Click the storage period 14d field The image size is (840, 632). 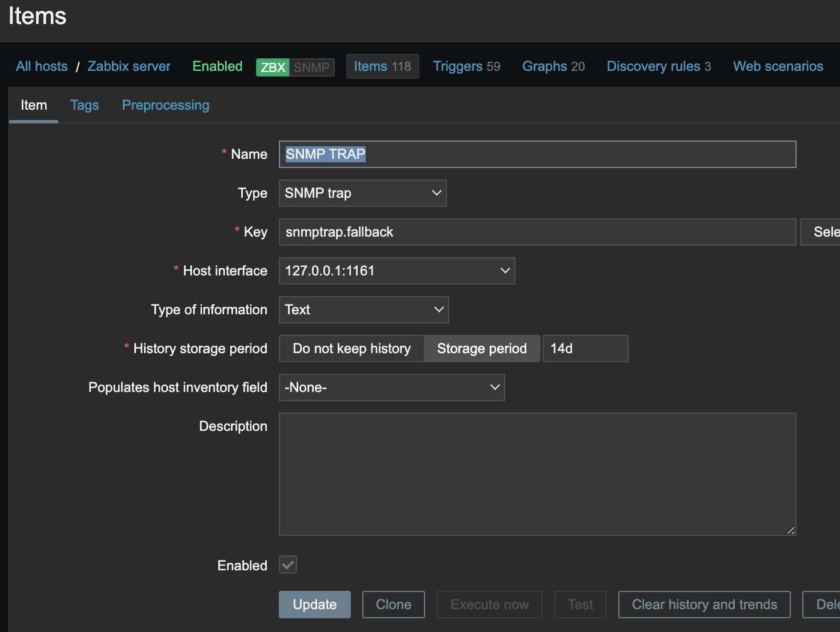[585, 349]
